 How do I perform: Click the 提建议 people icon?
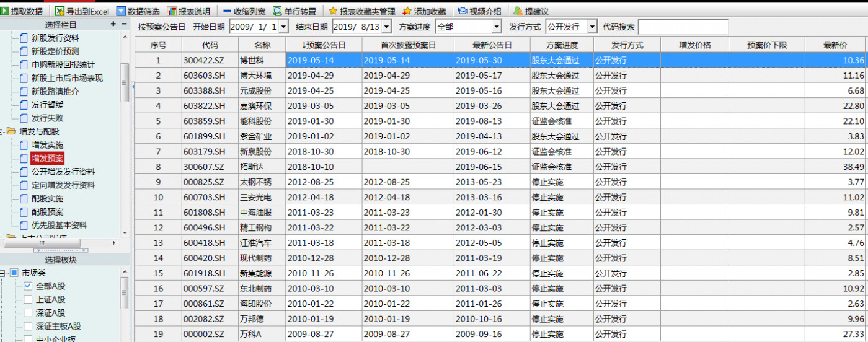point(518,11)
